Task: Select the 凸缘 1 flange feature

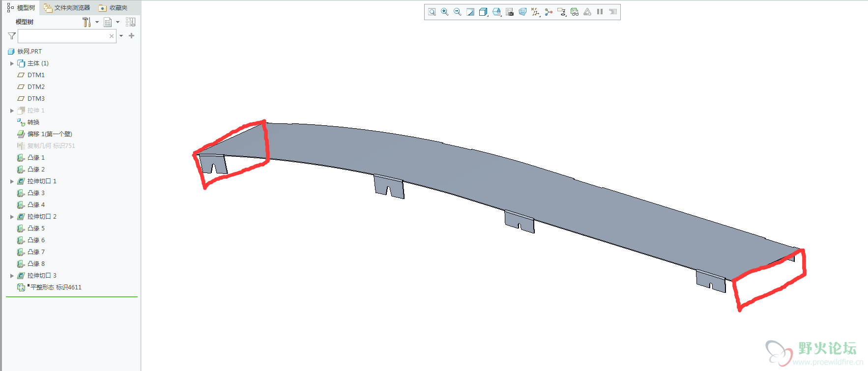Action: 31,158
